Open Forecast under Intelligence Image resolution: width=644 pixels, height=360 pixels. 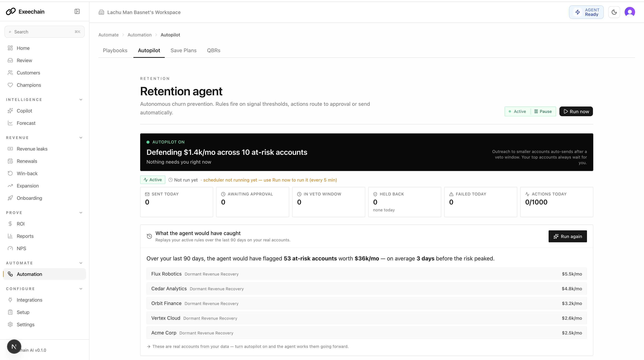45,123
